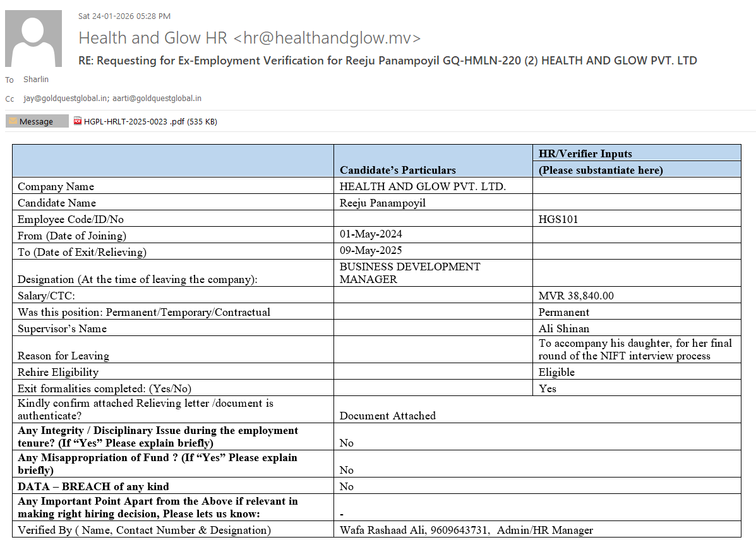Click jay@goldquestglobal.in in Cc line
This screenshot has height=547, width=756.
pyautogui.click(x=66, y=99)
